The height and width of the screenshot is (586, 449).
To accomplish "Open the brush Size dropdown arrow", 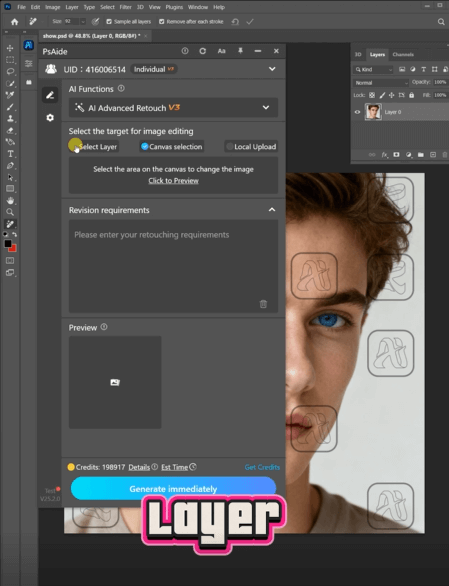I will pos(83,22).
